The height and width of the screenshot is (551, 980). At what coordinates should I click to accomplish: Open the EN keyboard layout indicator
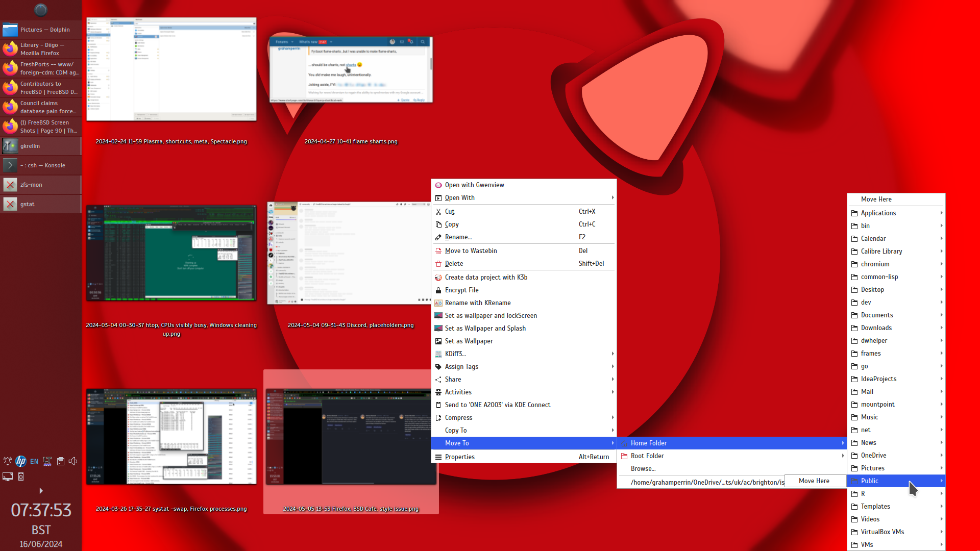(34, 461)
